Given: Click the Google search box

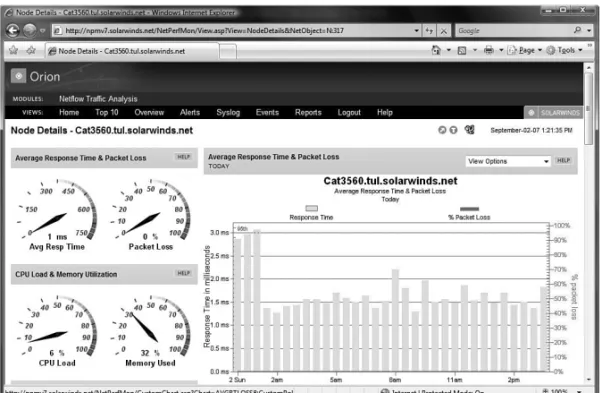Looking at the screenshot, I should click(x=513, y=31).
